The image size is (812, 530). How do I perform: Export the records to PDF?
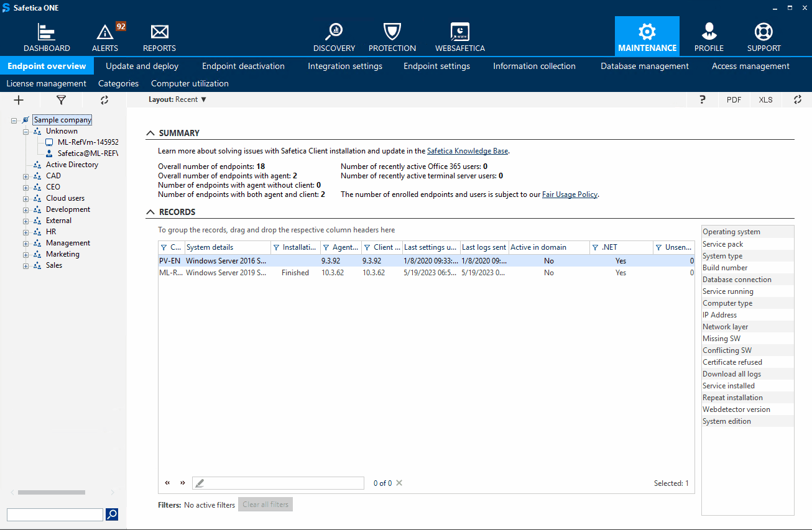(x=734, y=99)
